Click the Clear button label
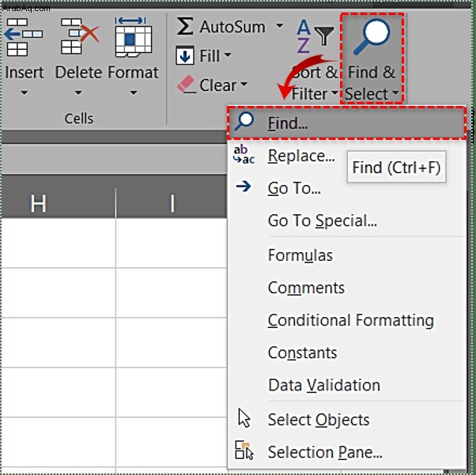This screenshot has width=476, height=475. click(x=217, y=85)
